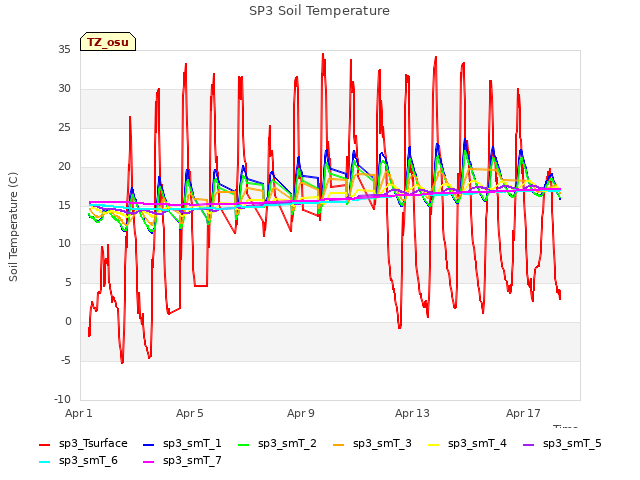Click the TZ_osu annotation label

108,42
